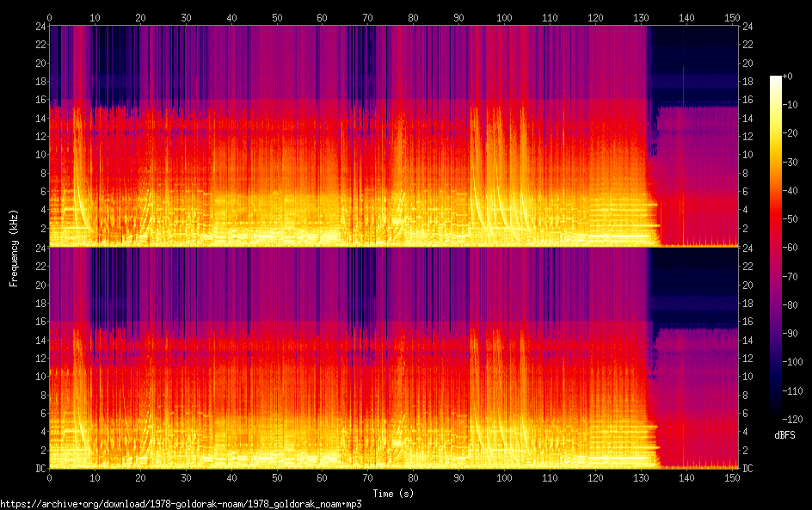This screenshot has height=510, width=812.
Task: Select the "-30" color scale label
Action: 790,162
